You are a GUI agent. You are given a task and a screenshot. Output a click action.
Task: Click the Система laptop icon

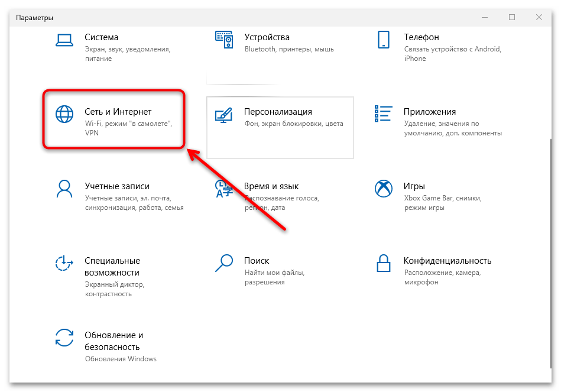point(63,40)
